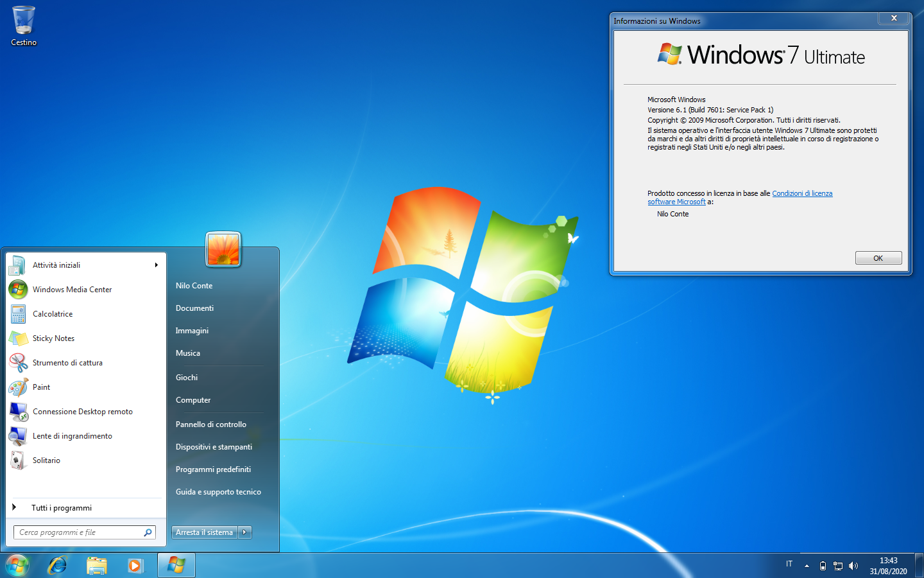Click the clock showing 13:43
Viewport: 924px width, 578px height.
pos(889,561)
